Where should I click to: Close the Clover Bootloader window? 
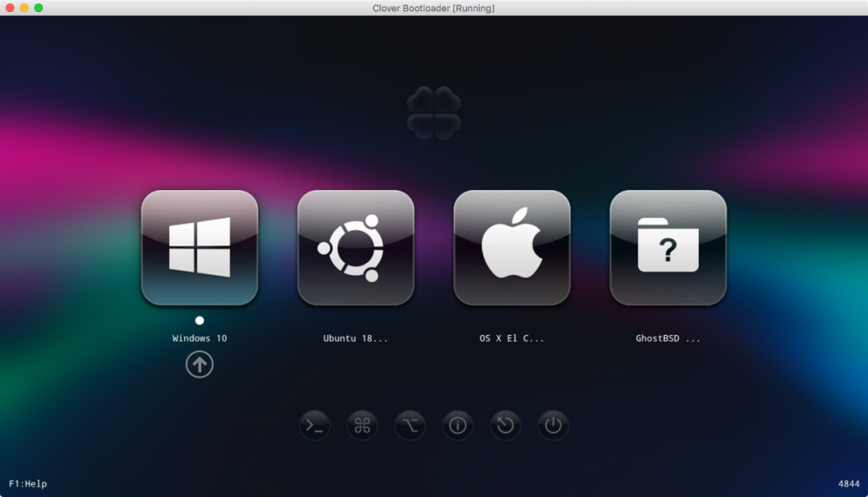pyautogui.click(x=10, y=8)
